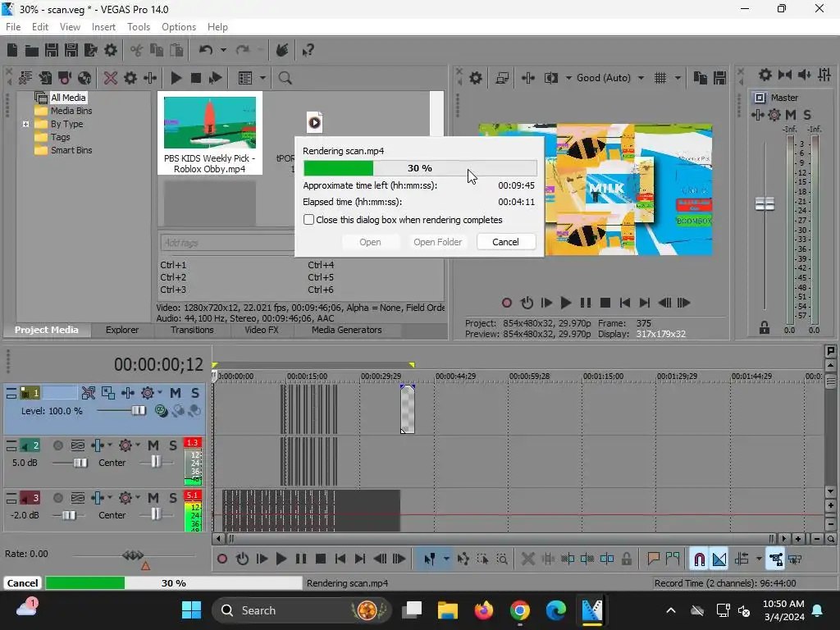
Task: Click the Dim Output speaker icon in Master
Action: [805, 75]
